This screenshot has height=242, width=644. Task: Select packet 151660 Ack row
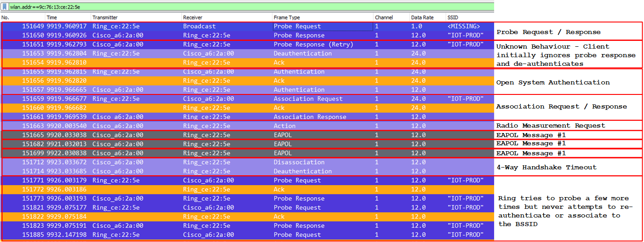[x=247, y=108]
